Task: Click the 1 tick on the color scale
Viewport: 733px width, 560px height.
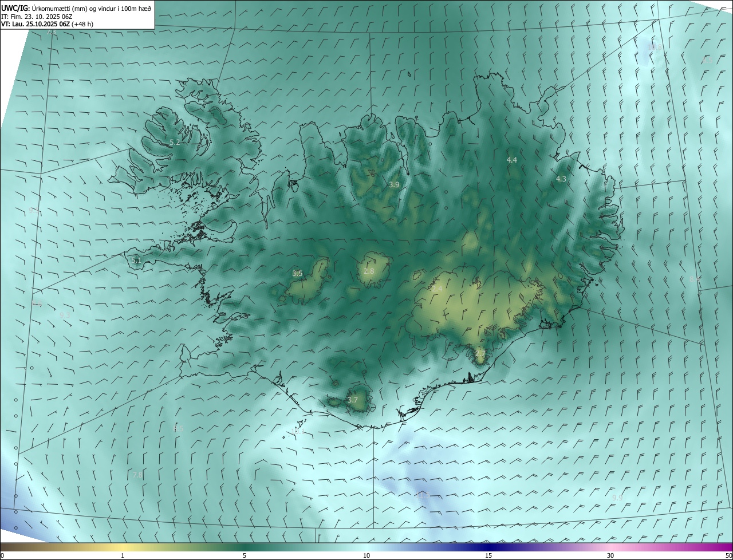Action: (x=123, y=555)
